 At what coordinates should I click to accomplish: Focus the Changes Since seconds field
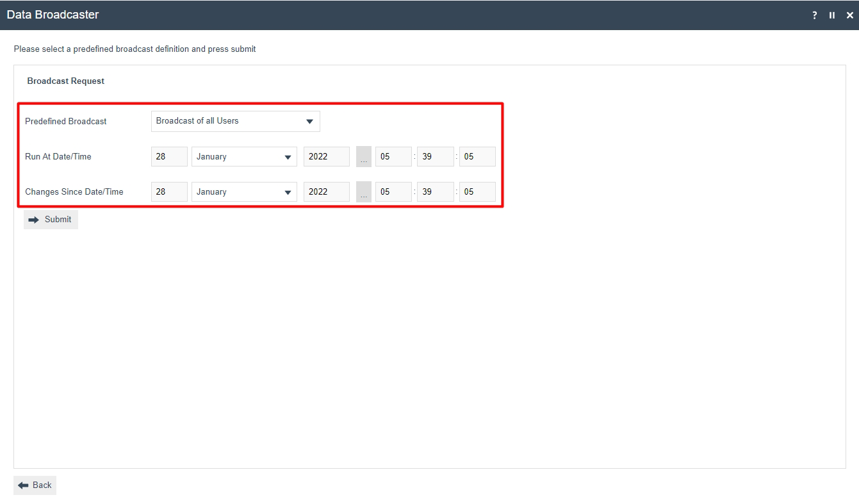click(477, 192)
